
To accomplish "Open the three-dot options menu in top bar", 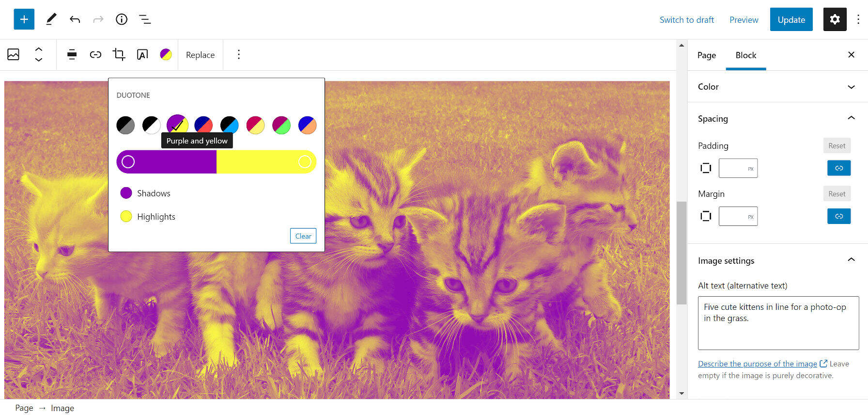I will pos(858,19).
